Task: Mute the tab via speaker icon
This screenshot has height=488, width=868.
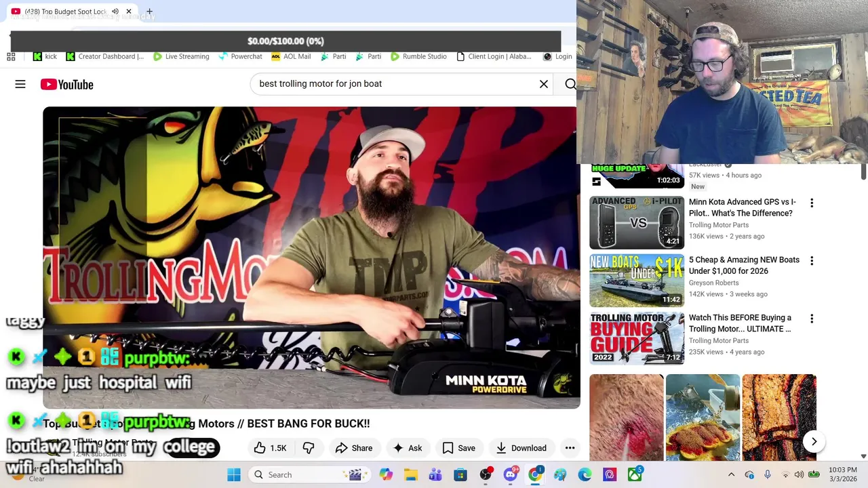Action: 115,12
